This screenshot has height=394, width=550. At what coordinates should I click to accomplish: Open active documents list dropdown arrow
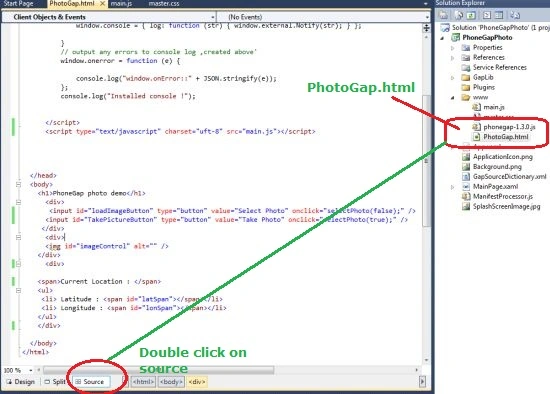click(426, 4)
